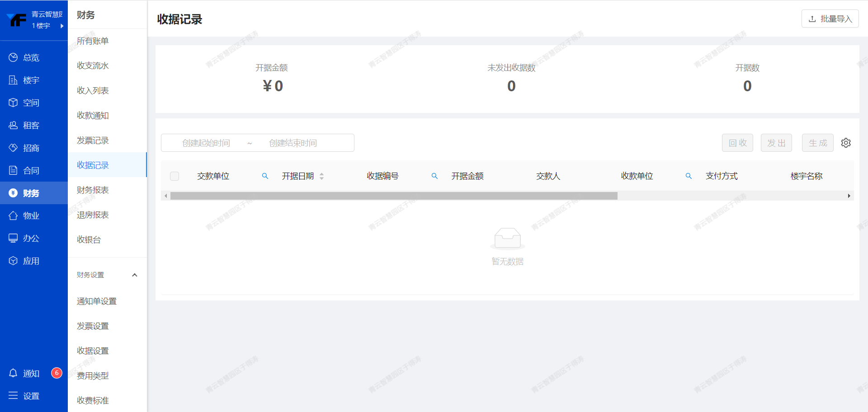Sort table by 开据日期

(x=321, y=176)
